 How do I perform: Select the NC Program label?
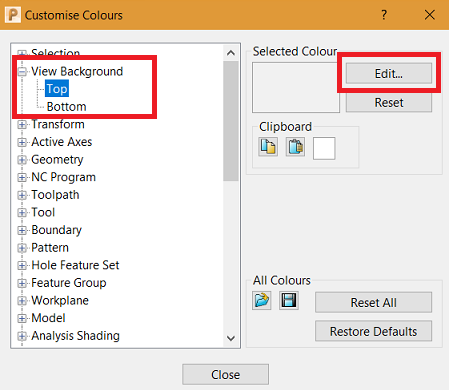pyautogui.click(x=64, y=177)
